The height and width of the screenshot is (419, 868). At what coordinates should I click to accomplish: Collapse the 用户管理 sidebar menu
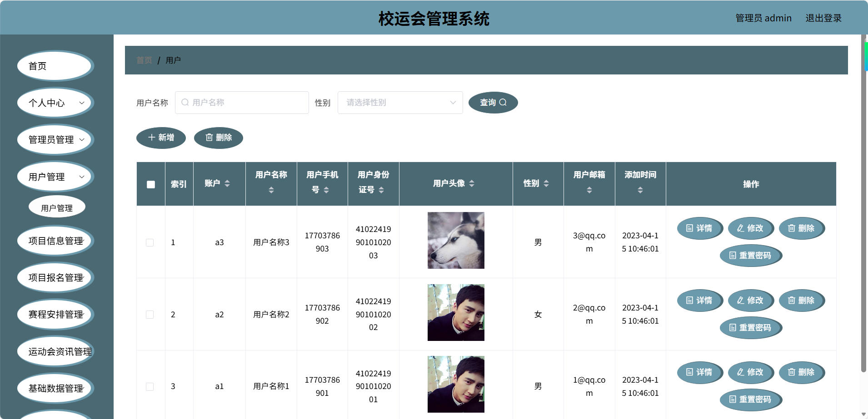tap(55, 177)
